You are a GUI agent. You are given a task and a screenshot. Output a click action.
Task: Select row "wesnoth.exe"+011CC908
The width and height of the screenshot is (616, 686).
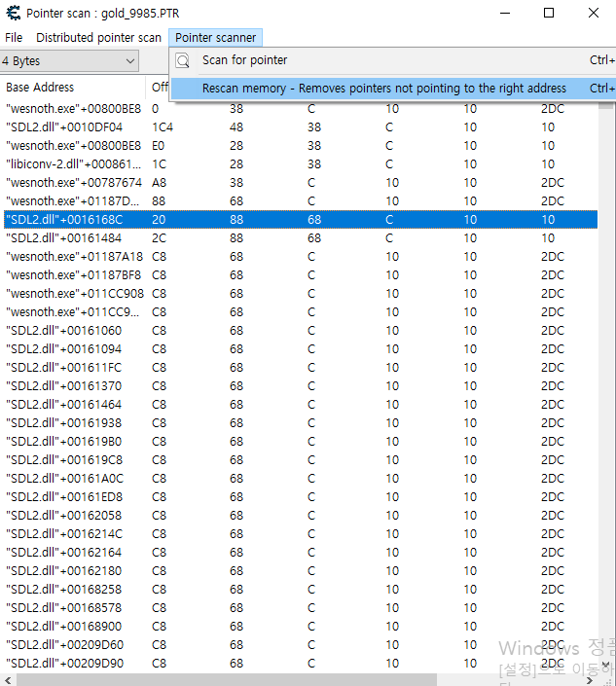tap(301, 294)
